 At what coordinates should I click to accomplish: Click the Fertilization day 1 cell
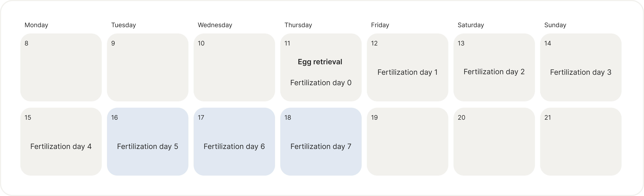click(407, 67)
